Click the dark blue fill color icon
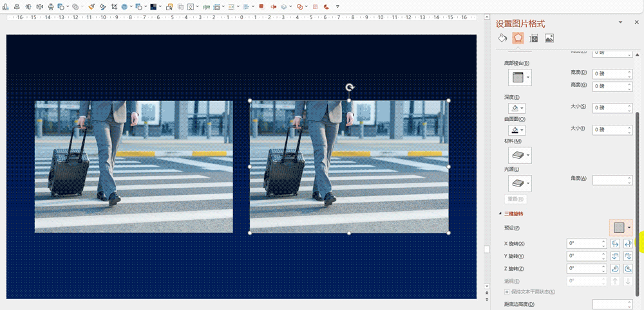Image resolution: width=644 pixels, height=310 pixels. 154,6
